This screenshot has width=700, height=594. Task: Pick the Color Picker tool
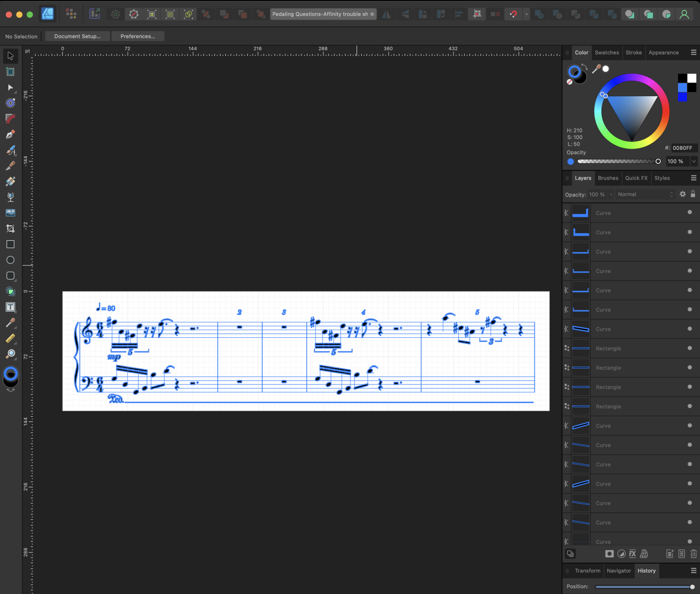(10, 322)
